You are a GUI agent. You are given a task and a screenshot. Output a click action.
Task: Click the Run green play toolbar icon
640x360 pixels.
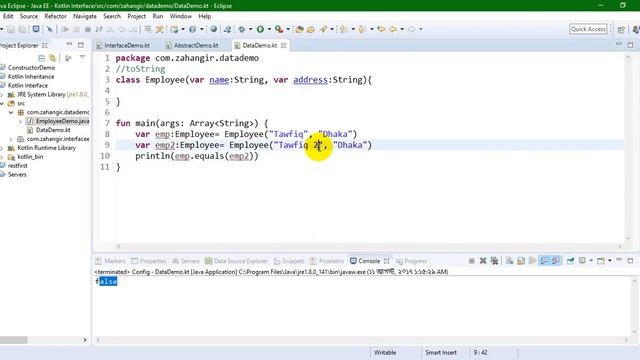[260, 29]
